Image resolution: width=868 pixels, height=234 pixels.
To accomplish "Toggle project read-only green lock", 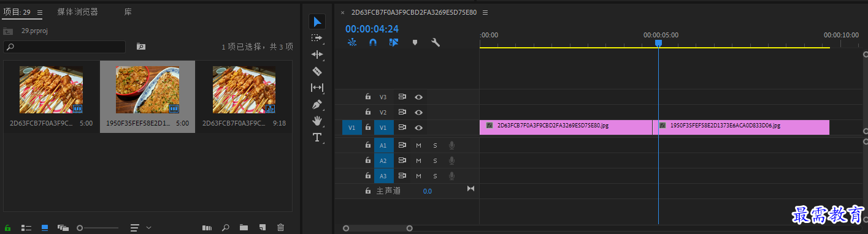I will (8, 227).
